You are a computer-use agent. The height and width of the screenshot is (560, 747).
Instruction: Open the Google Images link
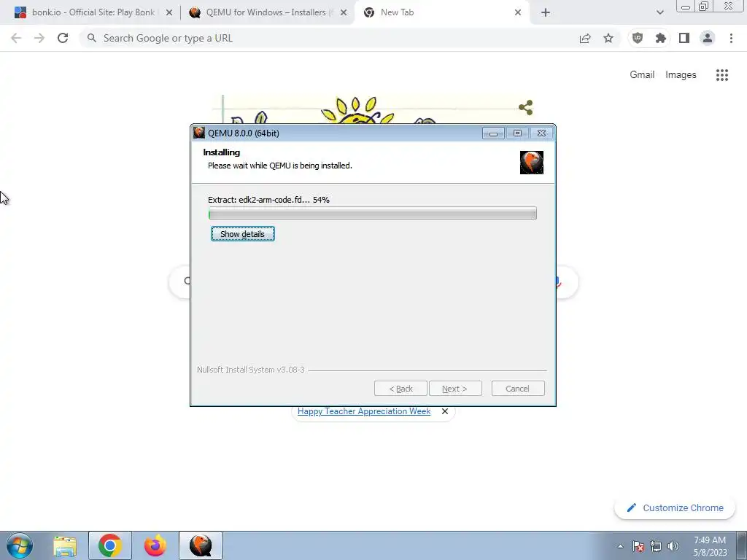tap(681, 75)
